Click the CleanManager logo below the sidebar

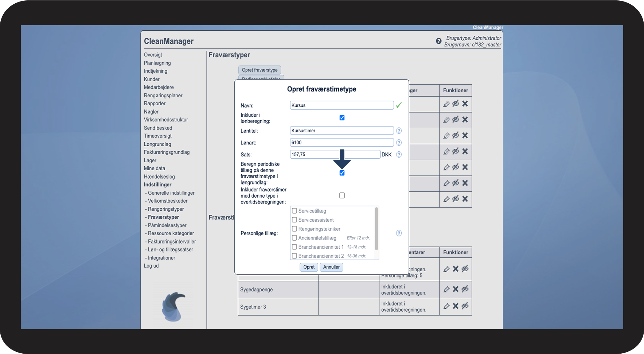(x=173, y=307)
